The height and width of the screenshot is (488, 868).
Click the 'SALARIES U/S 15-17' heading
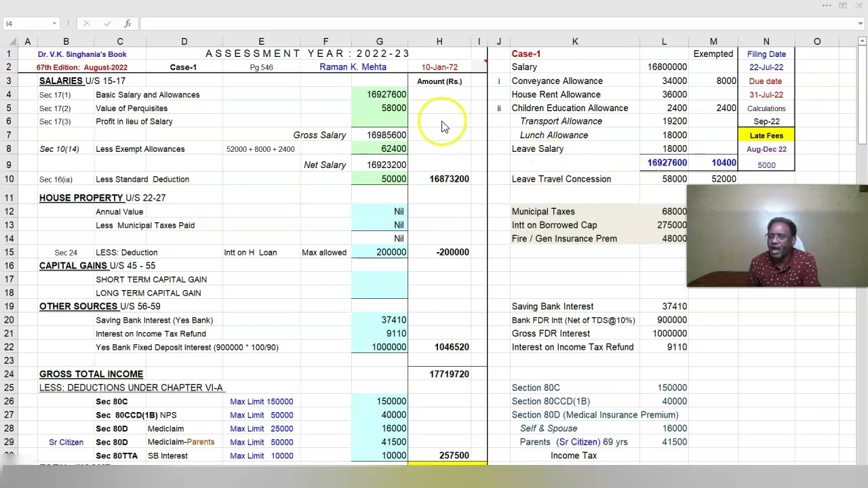click(82, 81)
